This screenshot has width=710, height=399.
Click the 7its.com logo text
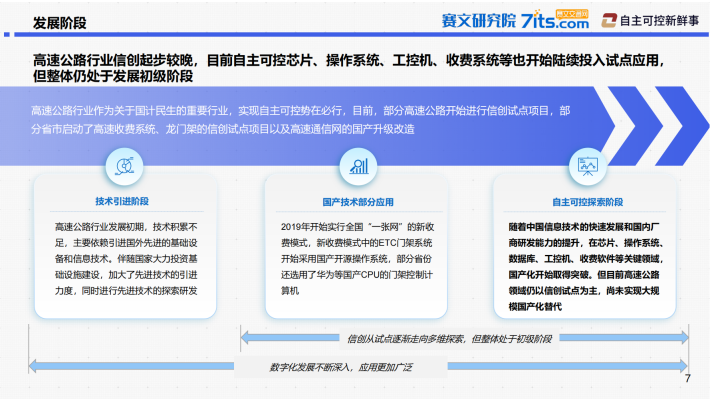coord(555,20)
